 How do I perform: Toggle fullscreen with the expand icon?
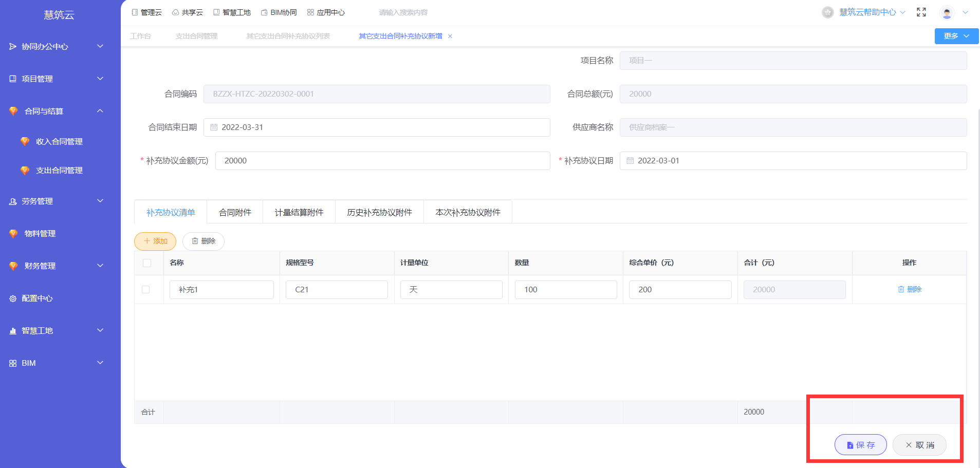pos(921,12)
